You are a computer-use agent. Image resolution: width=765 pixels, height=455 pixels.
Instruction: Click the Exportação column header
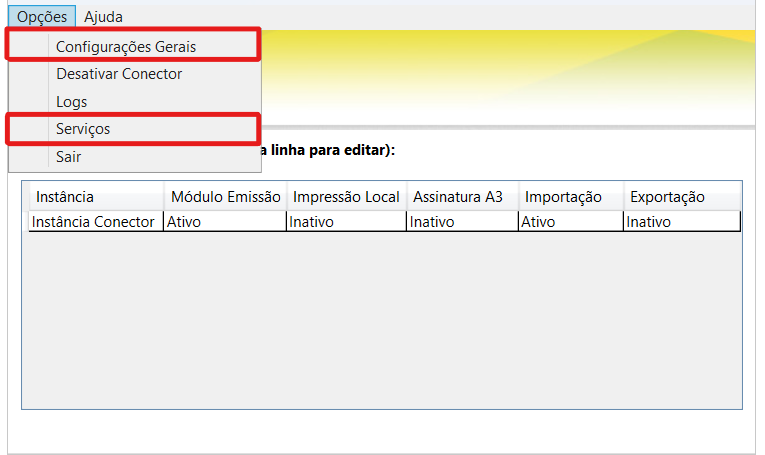pyautogui.click(x=680, y=197)
